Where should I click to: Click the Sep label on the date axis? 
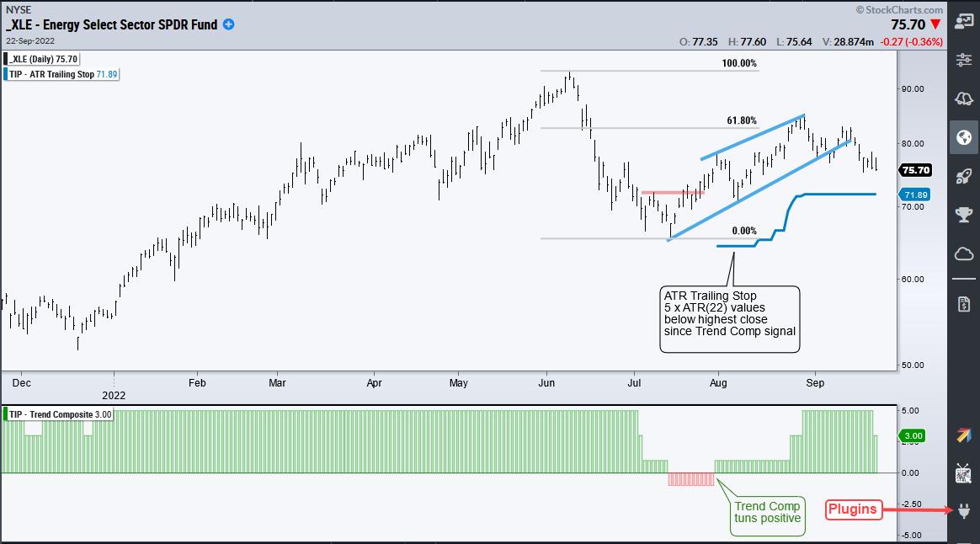coord(814,382)
